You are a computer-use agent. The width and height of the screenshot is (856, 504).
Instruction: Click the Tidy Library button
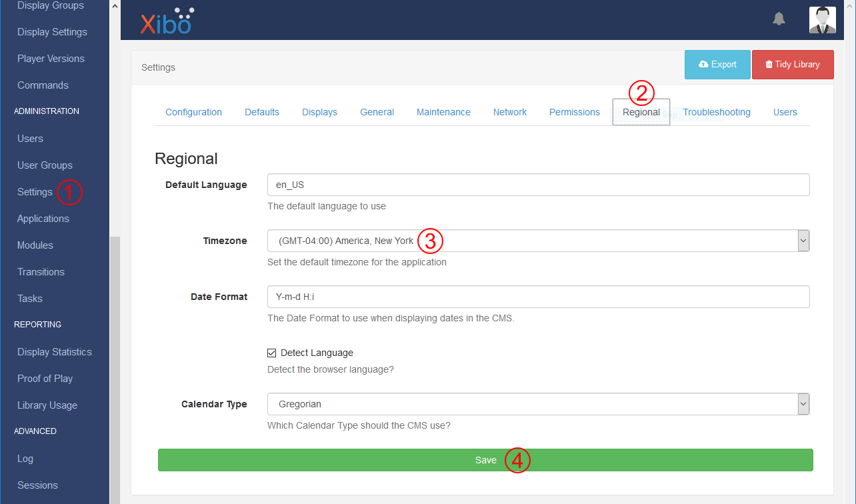[793, 65]
